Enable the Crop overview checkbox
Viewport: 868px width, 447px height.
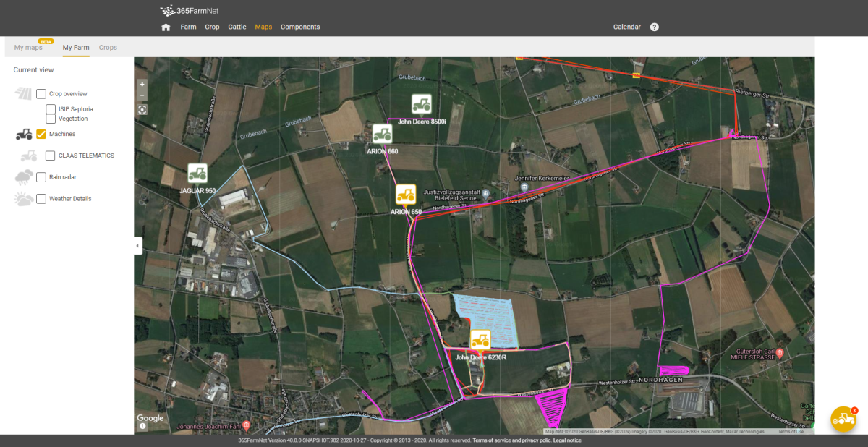point(41,94)
